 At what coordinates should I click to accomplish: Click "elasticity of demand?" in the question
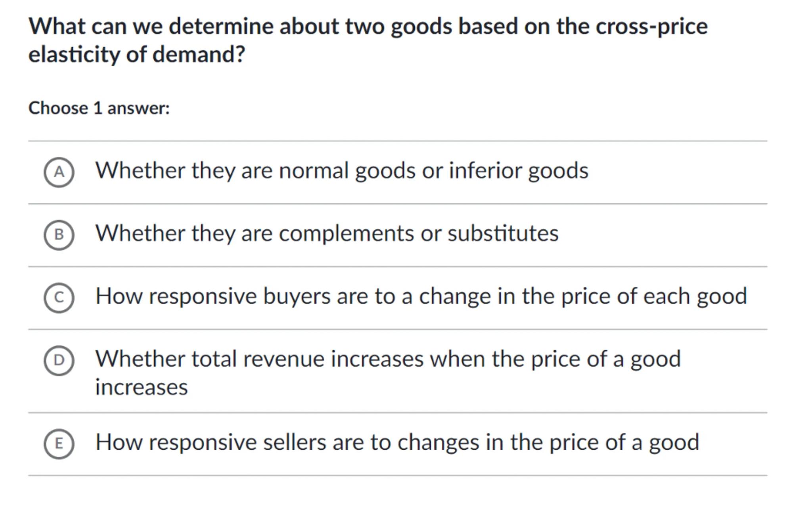pos(137,54)
